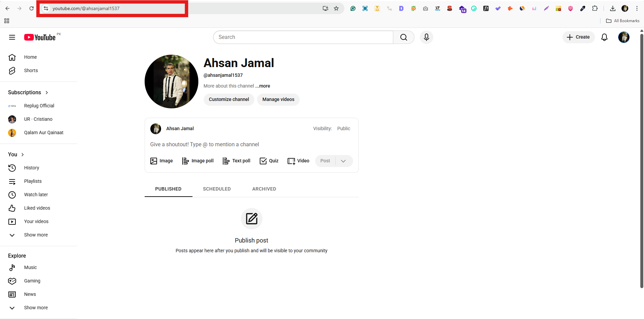Create a Quiz post
Viewport: 644px width, 319px height.
(x=269, y=161)
